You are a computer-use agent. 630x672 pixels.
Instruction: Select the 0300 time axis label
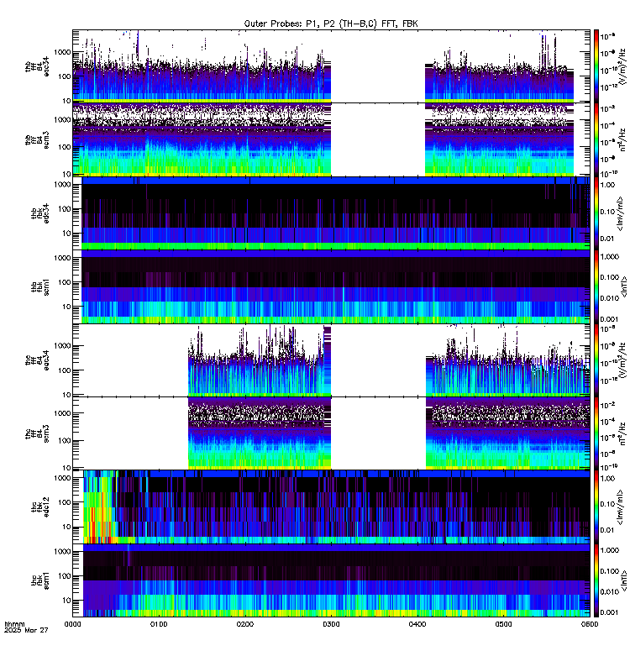tap(331, 624)
